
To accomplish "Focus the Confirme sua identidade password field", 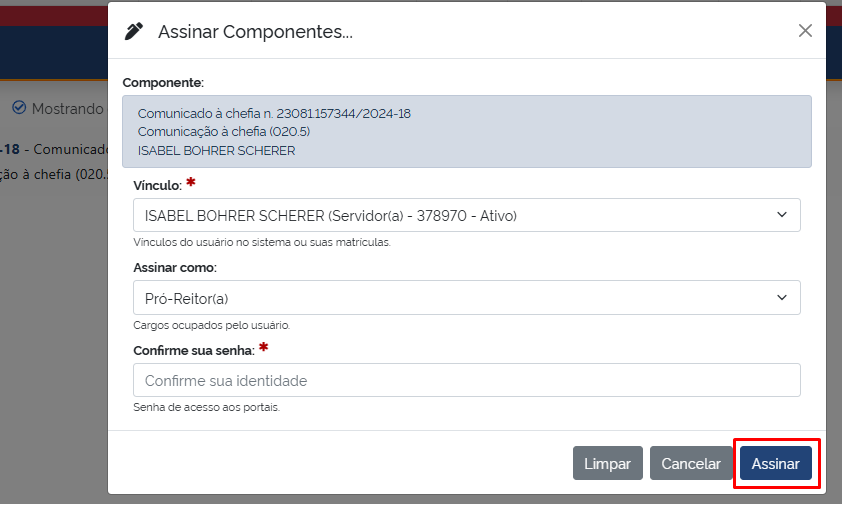I will 466,381.
